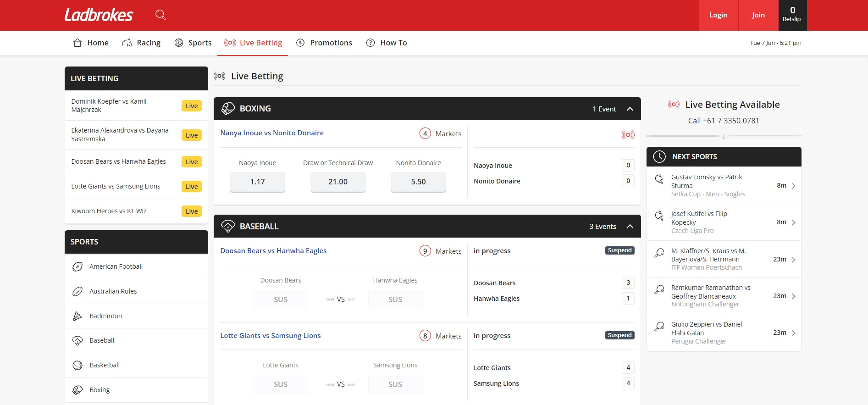Viewport: 868px width, 405px height.
Task: Click the Boxing sidebar glove icon
Action: tap(77, 390)
